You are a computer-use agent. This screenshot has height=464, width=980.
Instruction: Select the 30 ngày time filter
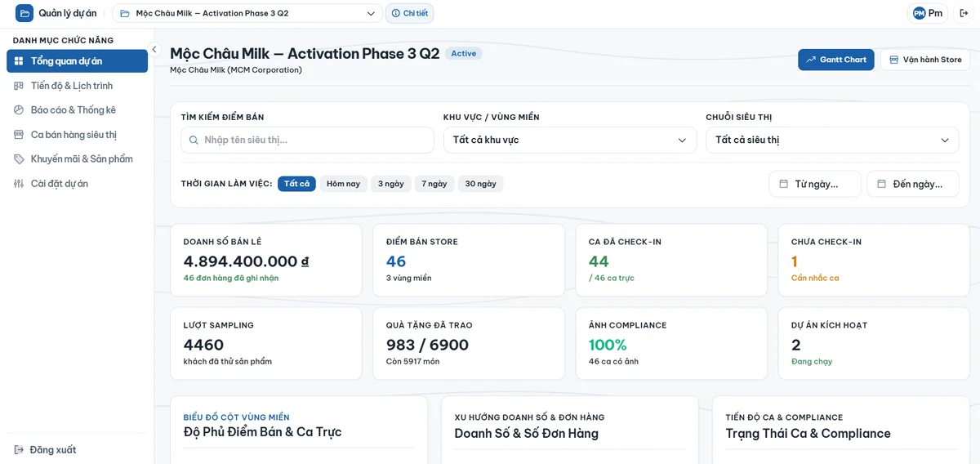click(481, 184)
